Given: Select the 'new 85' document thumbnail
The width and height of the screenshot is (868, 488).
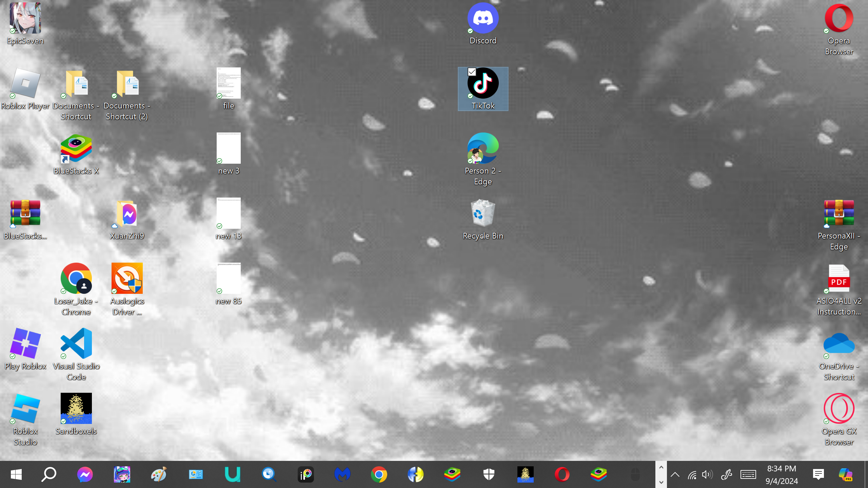Looking at the screenshot, I should pos(229,279).
